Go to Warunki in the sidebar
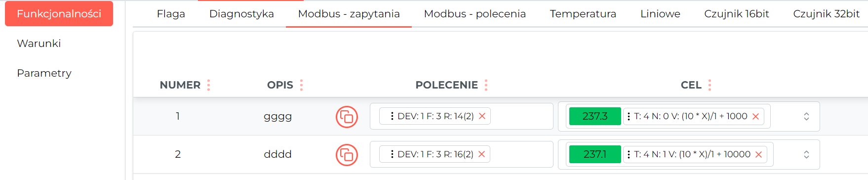The width and height of the screenshot is (868, 180). (x=39, y=44)
